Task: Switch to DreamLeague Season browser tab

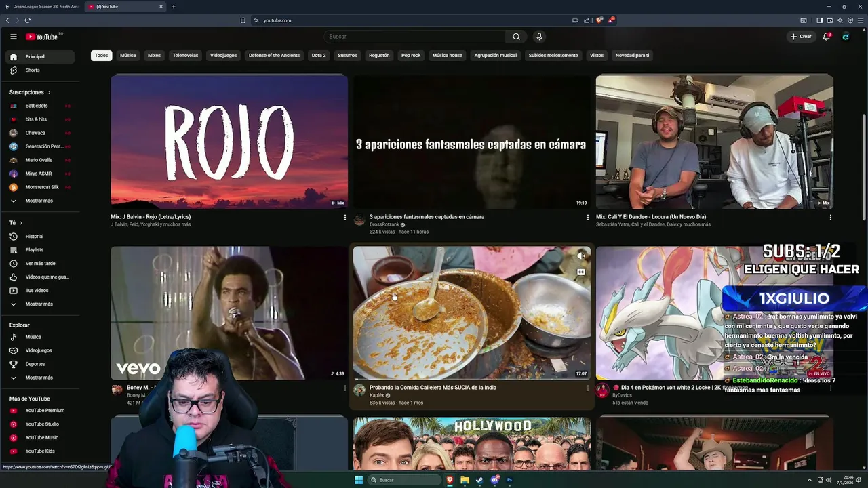Action: click(x=42, y=7)
